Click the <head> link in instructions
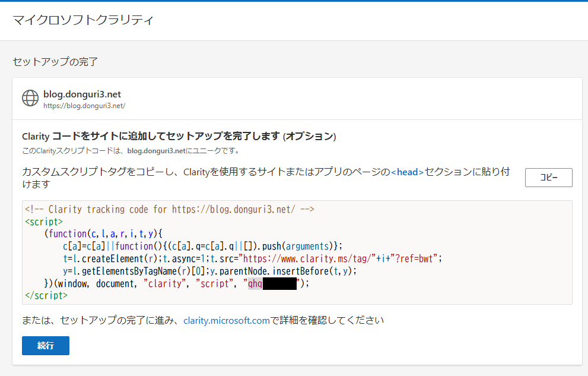This screenshot has height=376, width=588. pyautogui.click(x=407, y=172)
